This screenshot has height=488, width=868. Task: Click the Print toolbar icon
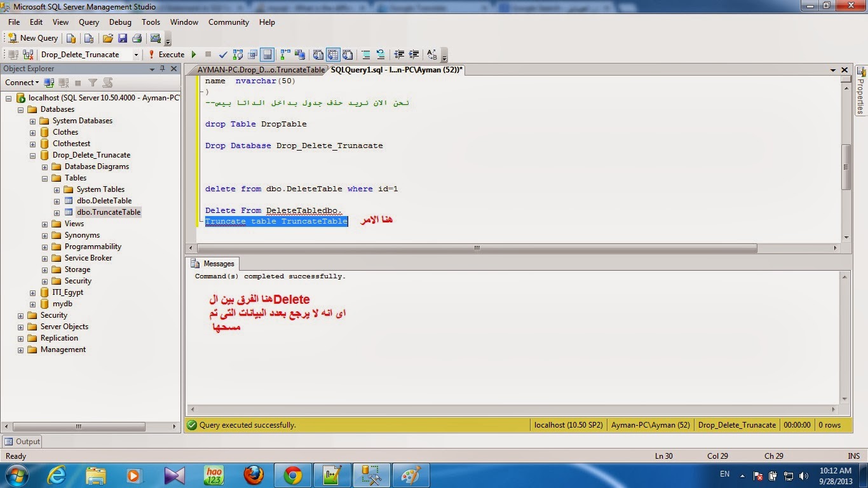(137, 37)
